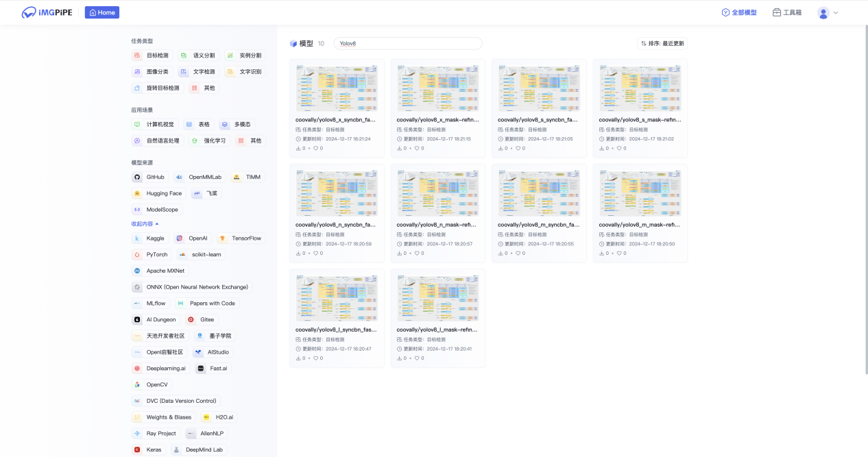The width and height of the screenshot is (868, 457).
Task: Click the TensorFlow source icon
Action: coord(222,238)
